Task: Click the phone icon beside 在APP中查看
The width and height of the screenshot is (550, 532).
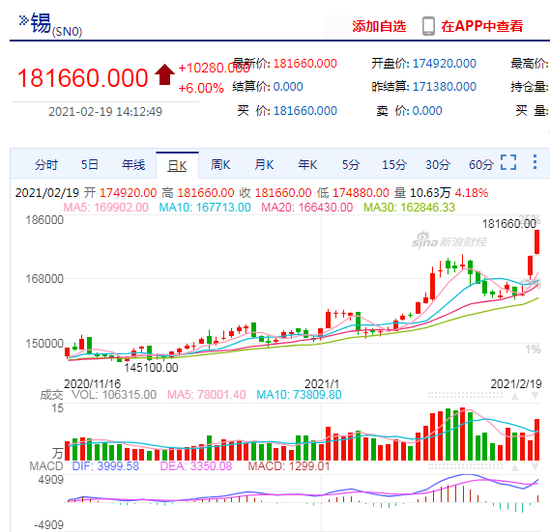Action: pos(428,26)
